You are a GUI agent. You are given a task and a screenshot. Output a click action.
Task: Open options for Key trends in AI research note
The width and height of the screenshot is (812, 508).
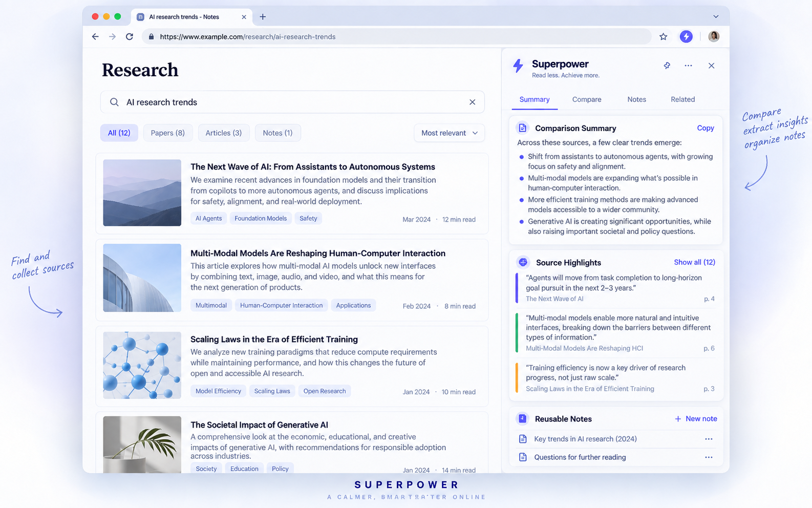tap(709, 439)
